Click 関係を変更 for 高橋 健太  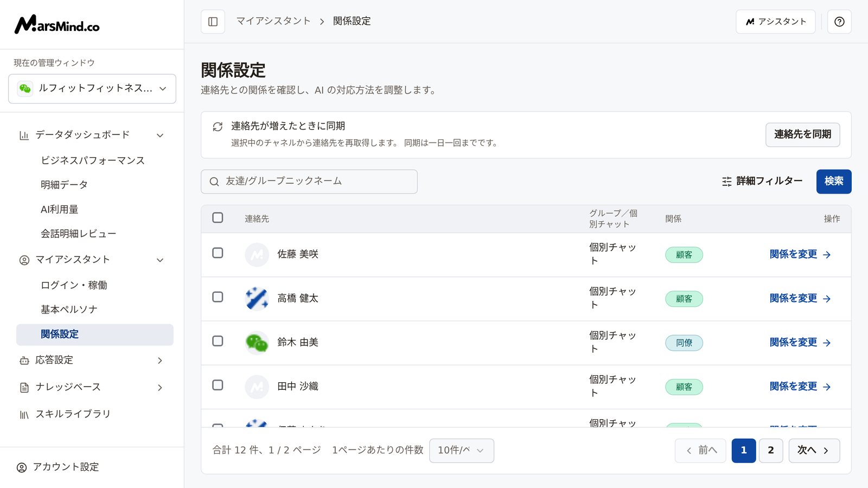800,299
